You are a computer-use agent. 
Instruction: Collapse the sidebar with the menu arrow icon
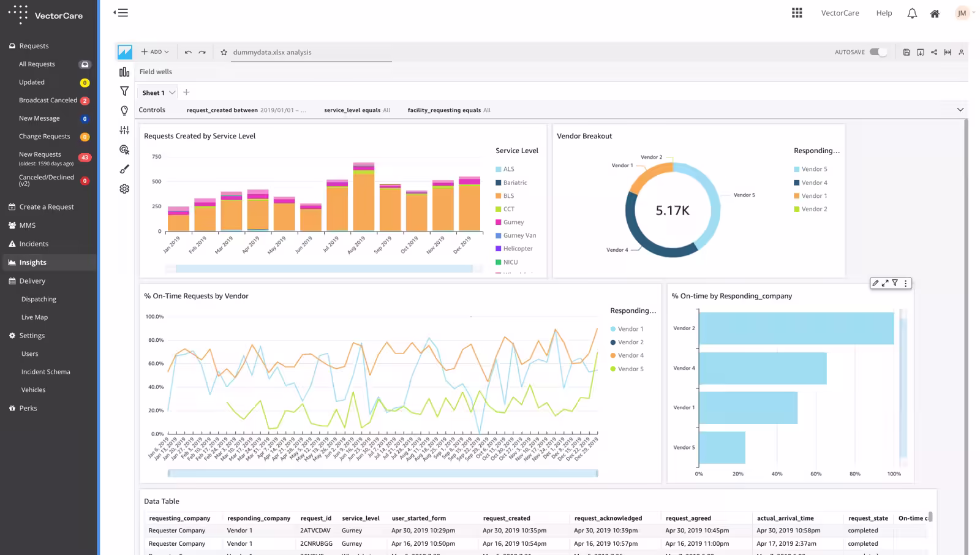click(121, 12)
